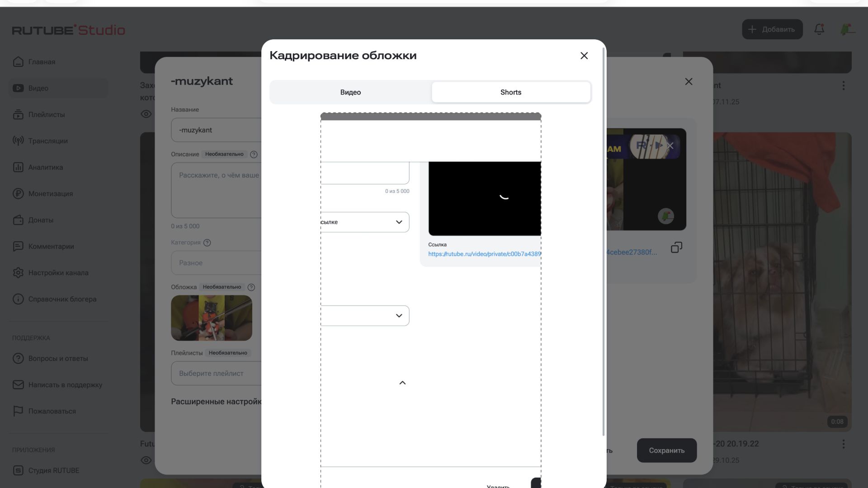Open Настройки канала gear icon
This screenshot has height=488, width=868.
pos(18,273)
